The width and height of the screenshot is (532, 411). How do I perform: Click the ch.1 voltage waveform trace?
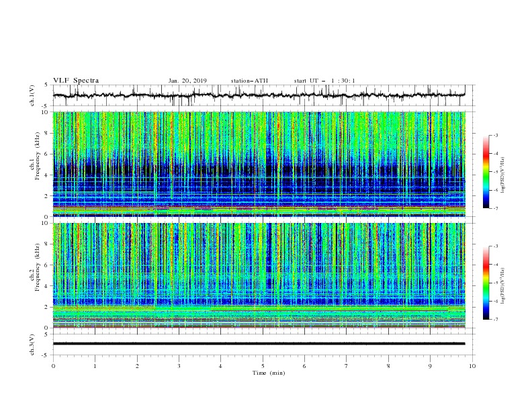(x=259, y=95)
